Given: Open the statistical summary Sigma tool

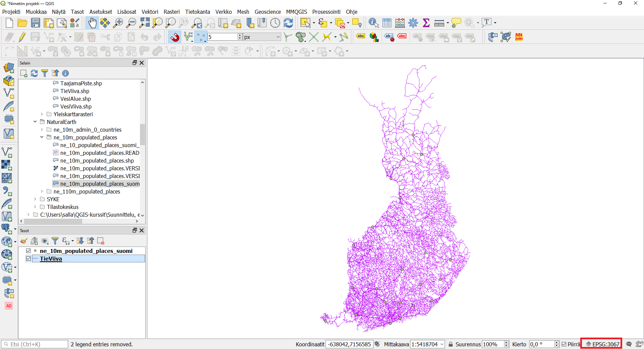Looking at the screenshot, I should point(426,23).
